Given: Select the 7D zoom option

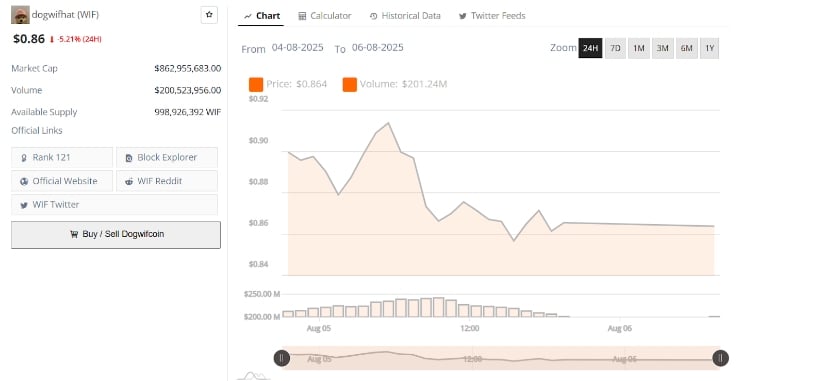Looking at the screenshot, I should pos(615,48).
